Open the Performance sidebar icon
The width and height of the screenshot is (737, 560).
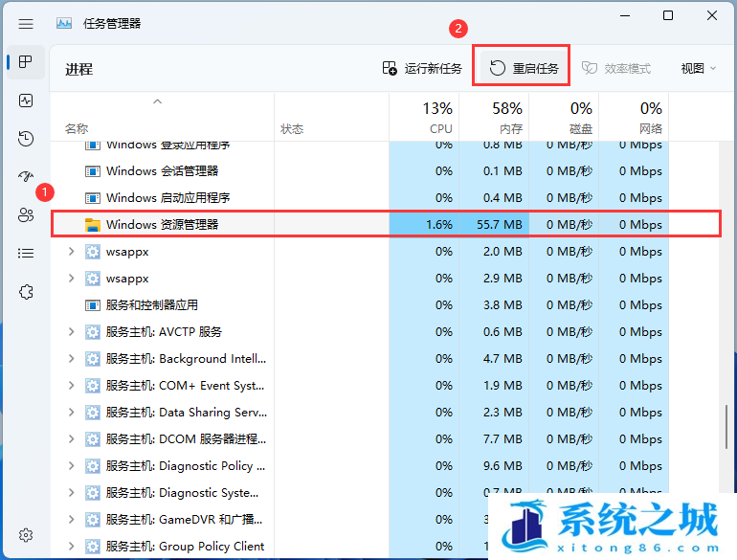pyautogui.click(x=26, y=101)
